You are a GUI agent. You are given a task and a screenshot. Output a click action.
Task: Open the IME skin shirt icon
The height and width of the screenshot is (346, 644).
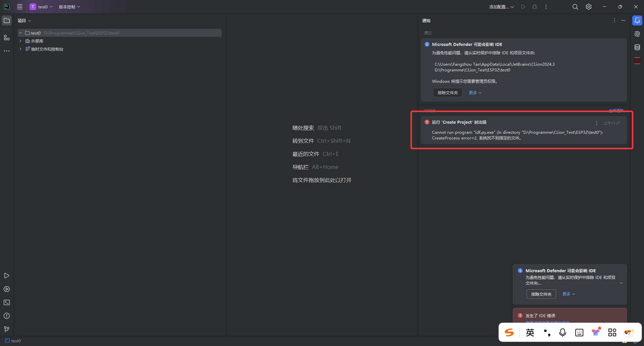coord(596,332)
